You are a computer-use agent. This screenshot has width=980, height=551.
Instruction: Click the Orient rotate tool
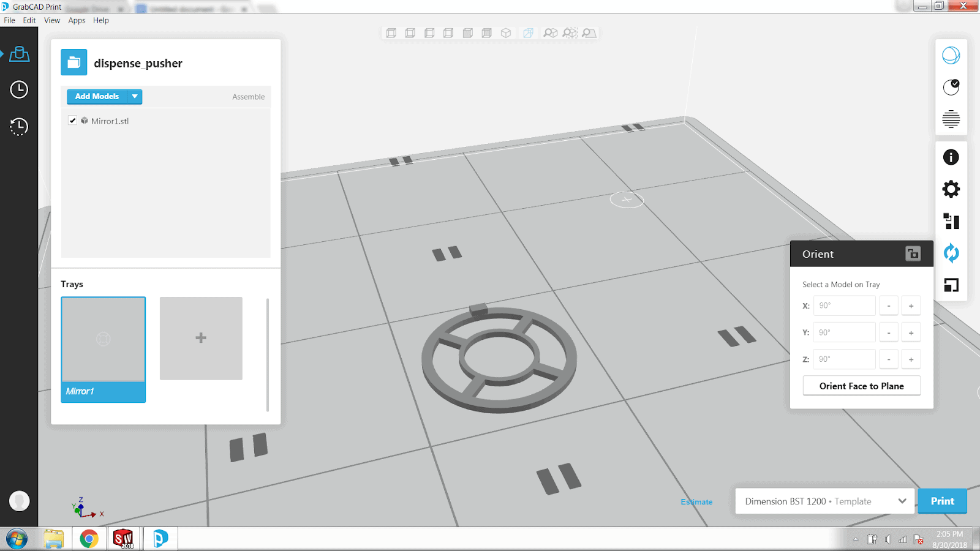pyautogui.click(x=951, y=253)
